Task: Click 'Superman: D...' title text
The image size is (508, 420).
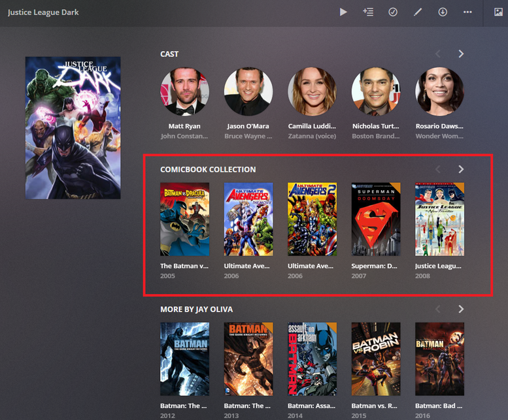Action: coord(374,266)
